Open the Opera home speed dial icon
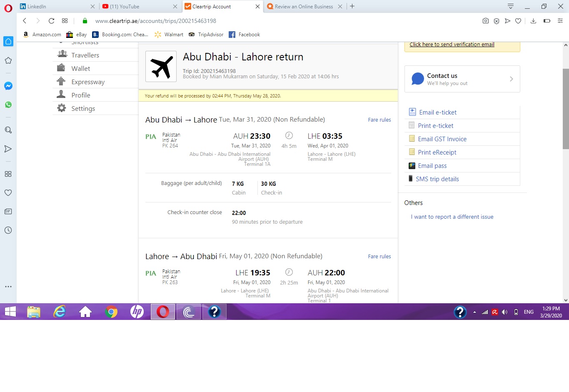Screen dimensions: 569x392 [8, 41]
